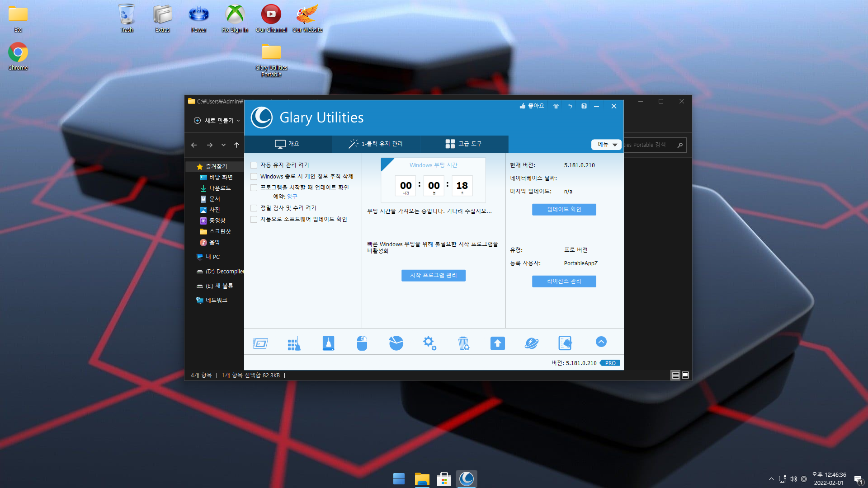Open the 고급 도구 tab
The image size is (868, 488).
point(463,144)
